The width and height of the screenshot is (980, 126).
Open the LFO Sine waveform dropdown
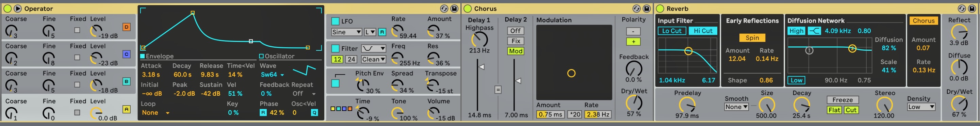point(346,32)
